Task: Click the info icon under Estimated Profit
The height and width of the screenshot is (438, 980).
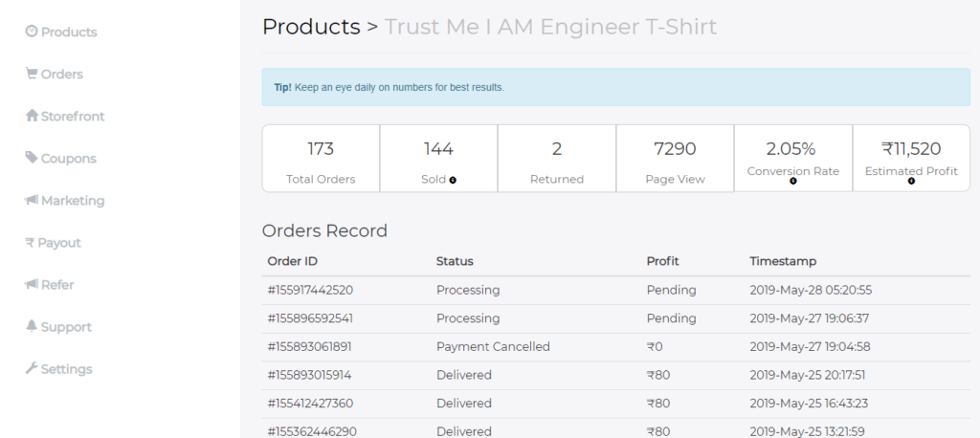Action: [x=911, y=181]
